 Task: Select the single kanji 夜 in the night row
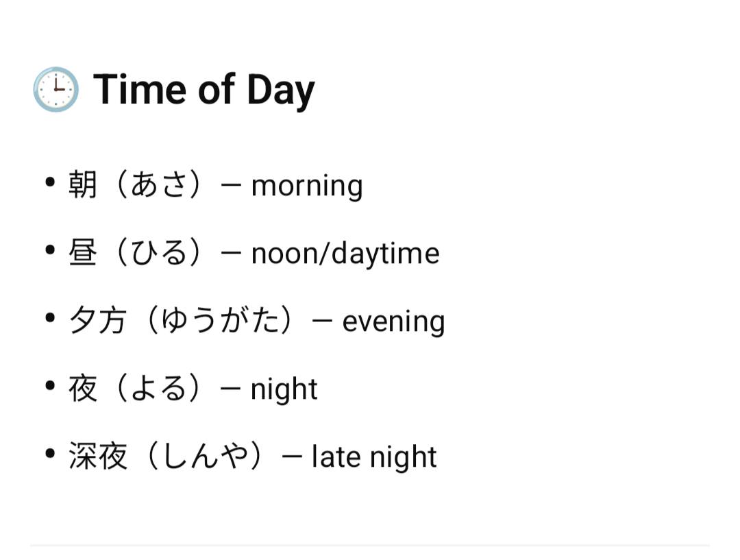[83, 389]
